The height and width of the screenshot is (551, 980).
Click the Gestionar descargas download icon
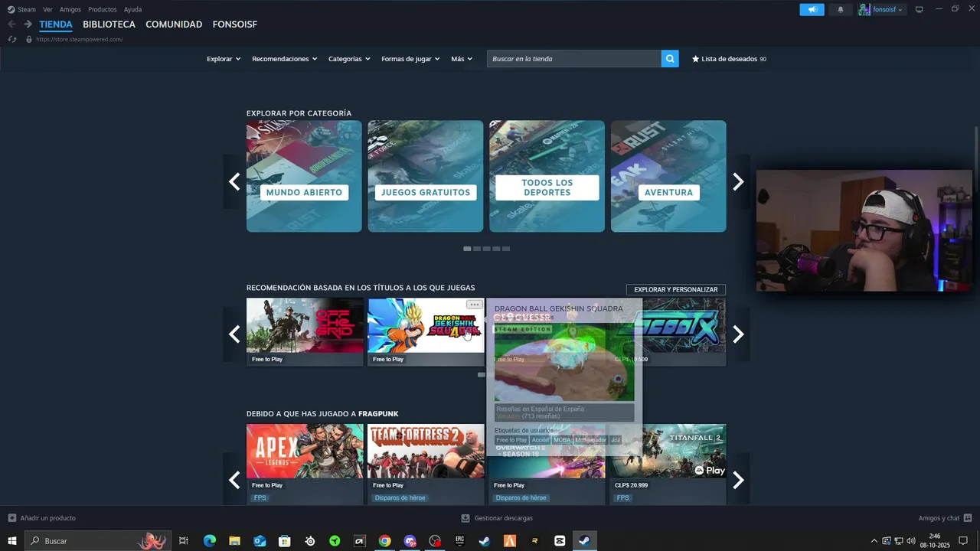pyautogui.click(x=465, y=518)
